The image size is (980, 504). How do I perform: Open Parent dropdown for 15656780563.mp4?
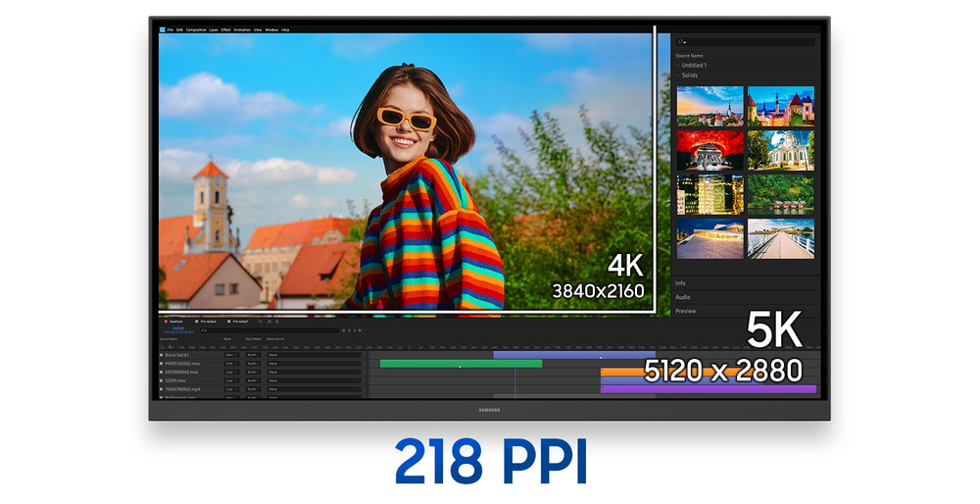(314, 389)
